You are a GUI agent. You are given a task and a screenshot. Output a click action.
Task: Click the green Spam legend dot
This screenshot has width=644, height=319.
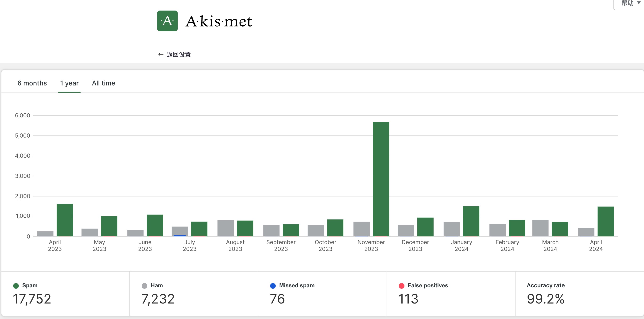point(16,285)
